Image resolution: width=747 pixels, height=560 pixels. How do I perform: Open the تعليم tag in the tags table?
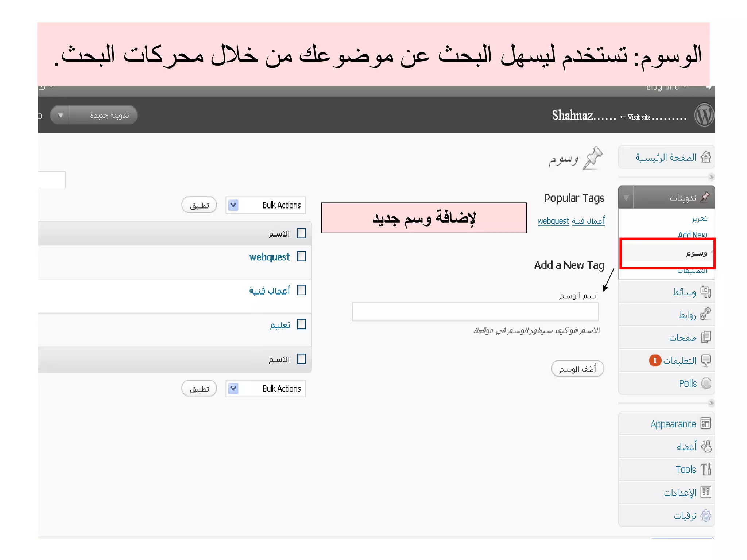pyautogui.click(x=280, y=324)
